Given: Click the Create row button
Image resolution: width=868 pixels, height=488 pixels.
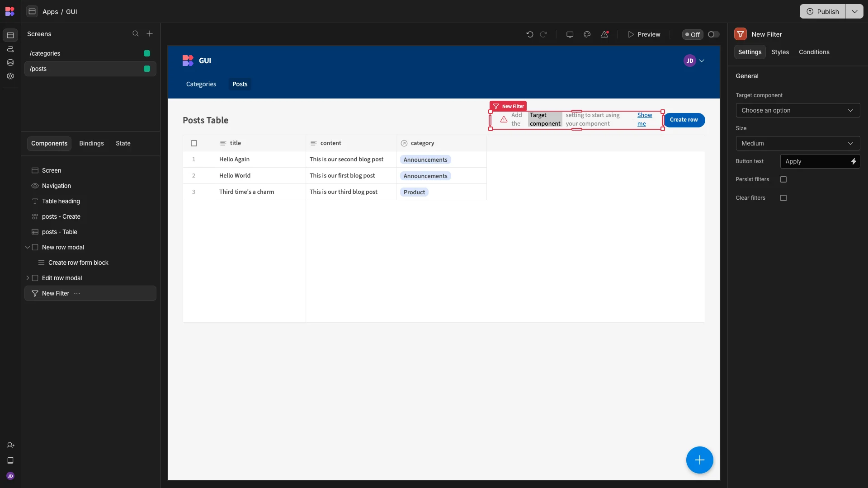Looking at the screenshot, I should 684,120.
